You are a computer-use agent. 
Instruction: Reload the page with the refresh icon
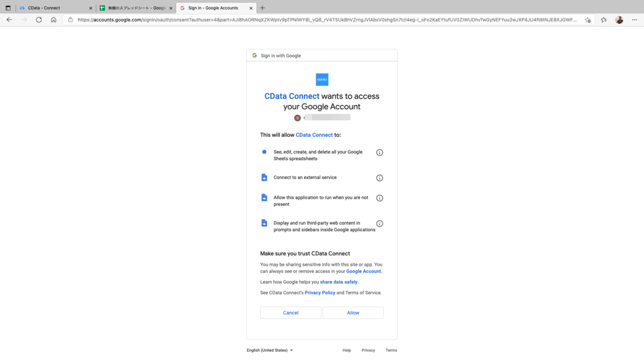pyautogui.click(x=39, y=20)
